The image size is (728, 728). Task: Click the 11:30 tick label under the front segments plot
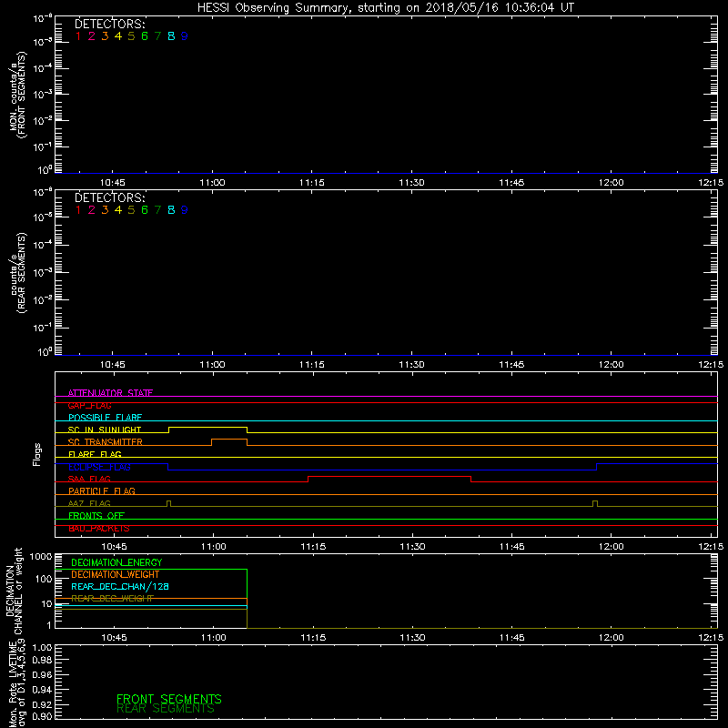411,183
